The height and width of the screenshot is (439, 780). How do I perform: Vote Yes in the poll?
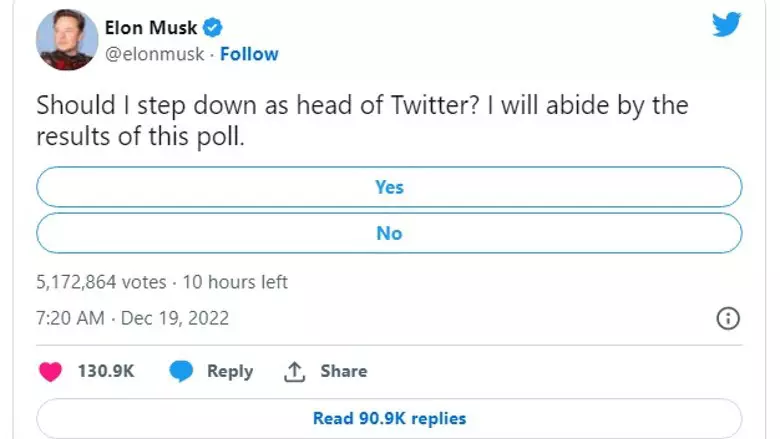pyautogui.click(x=389, y=187)
